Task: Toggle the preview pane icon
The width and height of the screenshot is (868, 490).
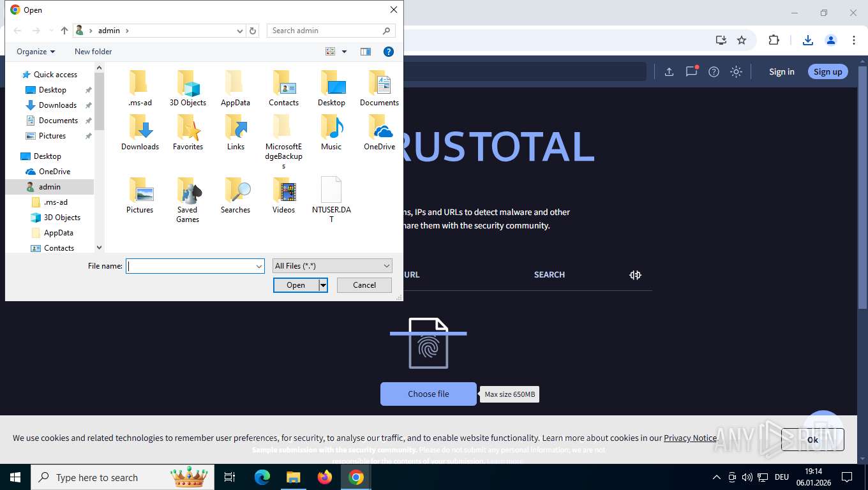Action: [366, 52]
